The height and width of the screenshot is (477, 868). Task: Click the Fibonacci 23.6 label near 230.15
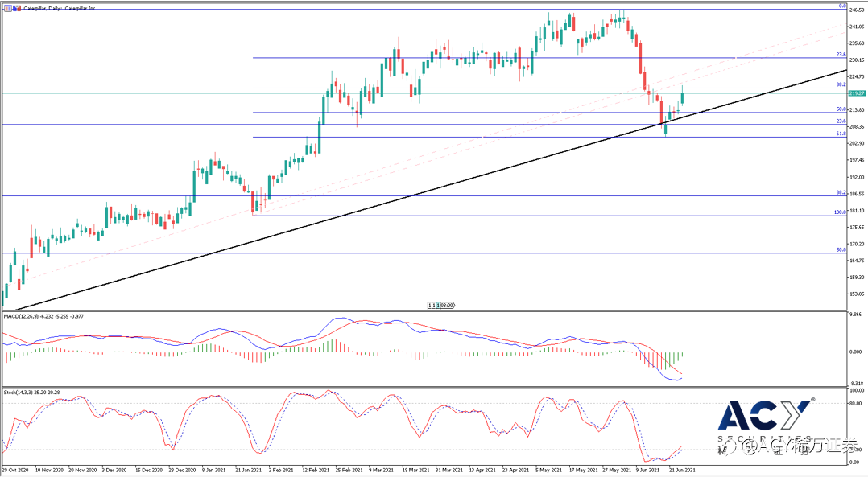tap(841, 55)
